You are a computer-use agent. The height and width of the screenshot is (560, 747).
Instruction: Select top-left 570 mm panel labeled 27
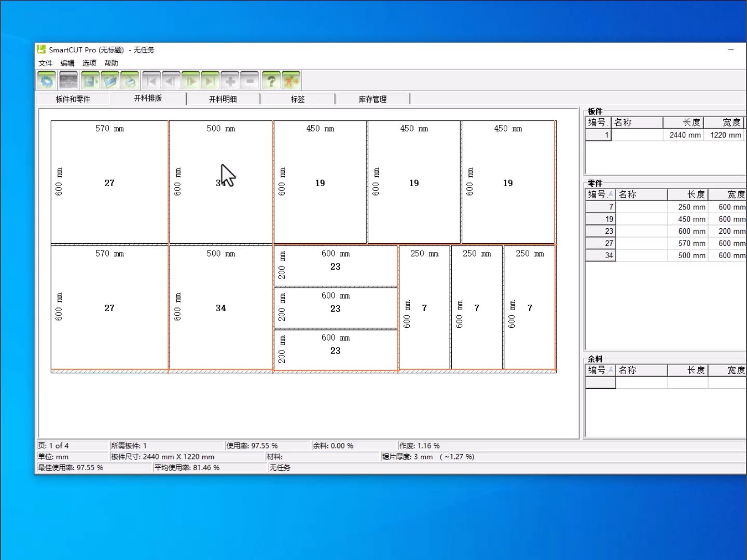109,183
